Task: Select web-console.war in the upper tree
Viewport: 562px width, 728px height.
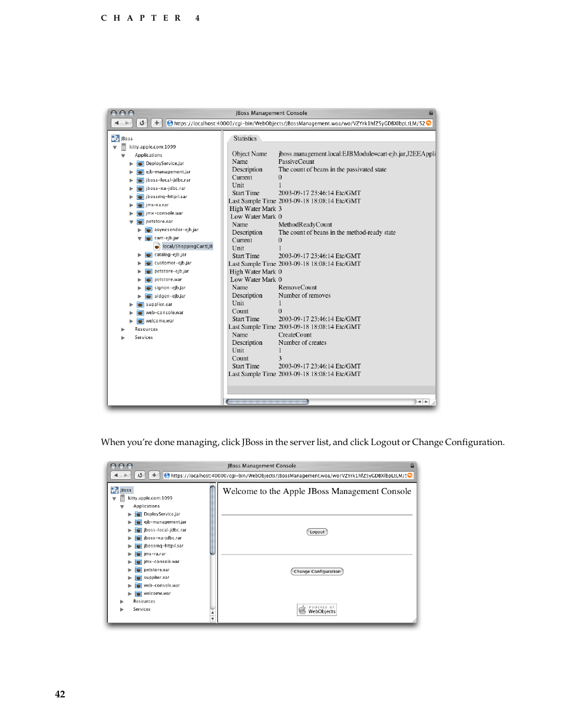Action: click(x=164, y=313)
